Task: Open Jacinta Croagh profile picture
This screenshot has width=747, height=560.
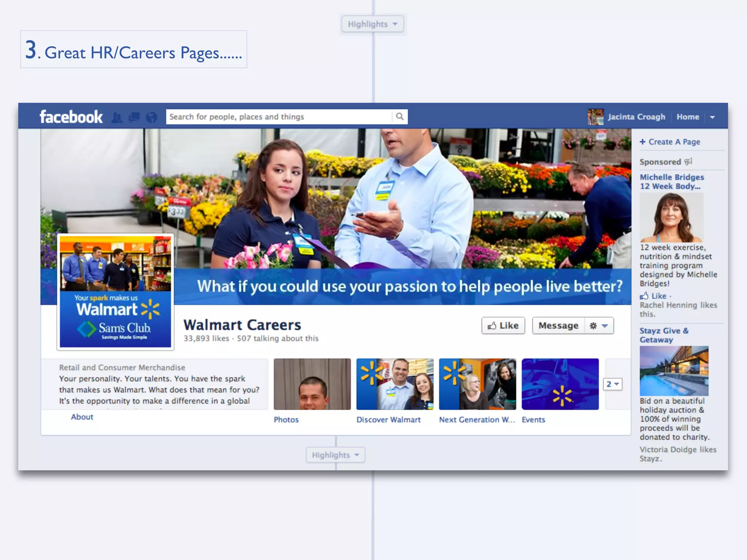Action: pyautogui.click(x=595, y=117)
